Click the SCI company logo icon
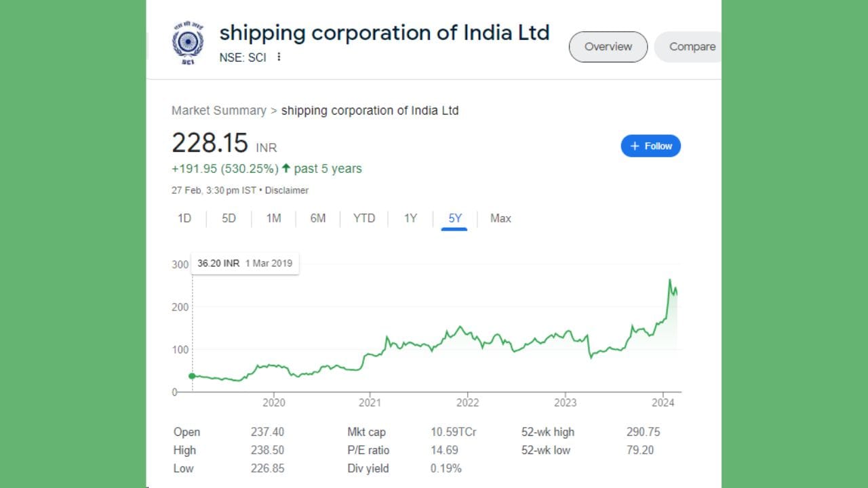Viewport: 868px width, 488px height. (x=188, y=43)
